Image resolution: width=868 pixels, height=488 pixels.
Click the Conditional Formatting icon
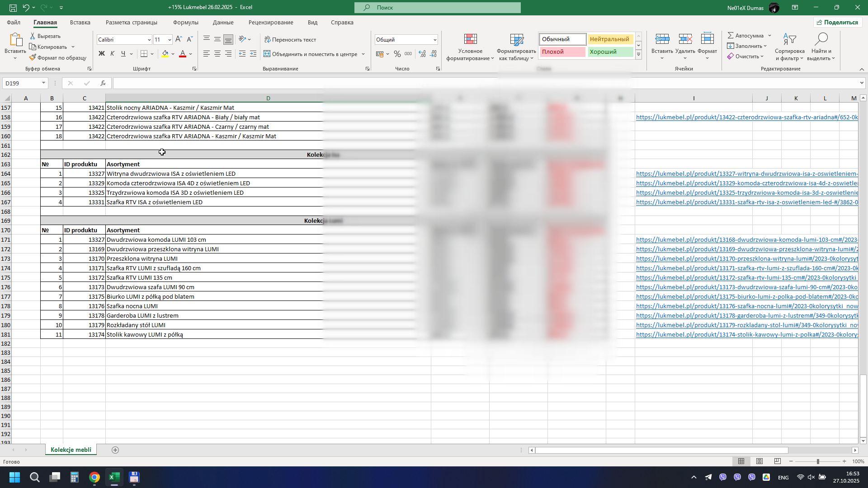[470, 40]
